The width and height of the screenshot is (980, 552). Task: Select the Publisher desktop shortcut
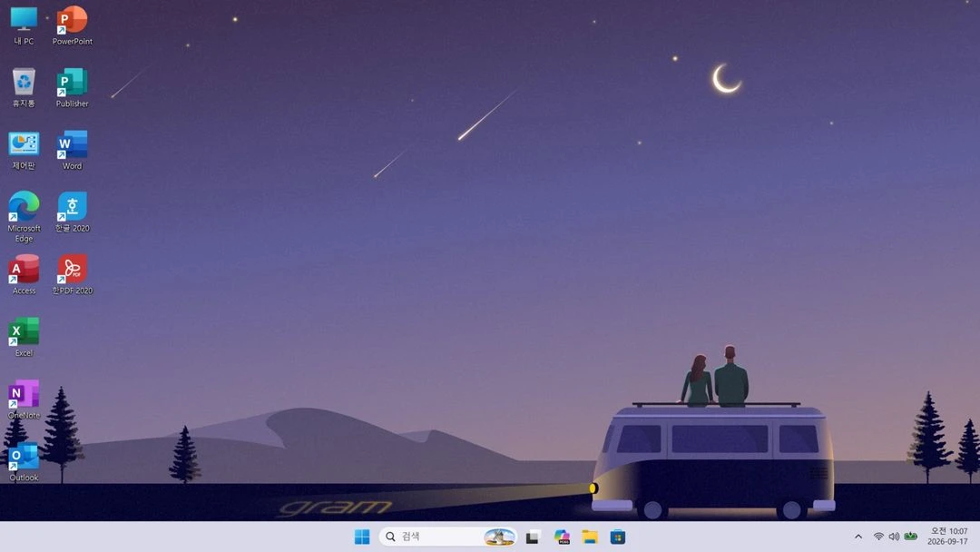(73, 87)
